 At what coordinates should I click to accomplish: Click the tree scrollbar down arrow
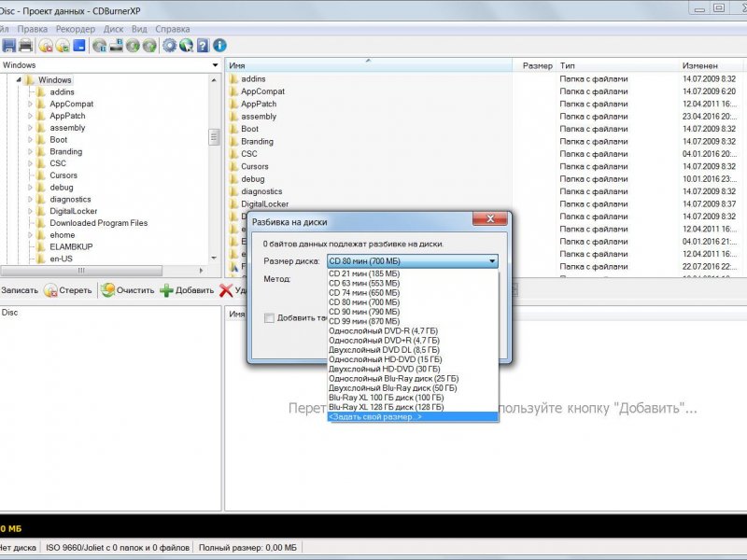(x=214, y=259)
